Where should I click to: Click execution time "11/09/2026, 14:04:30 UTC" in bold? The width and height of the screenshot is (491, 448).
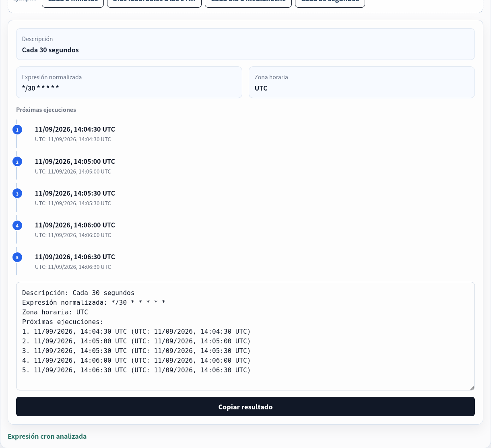click(x=75, y=129)
